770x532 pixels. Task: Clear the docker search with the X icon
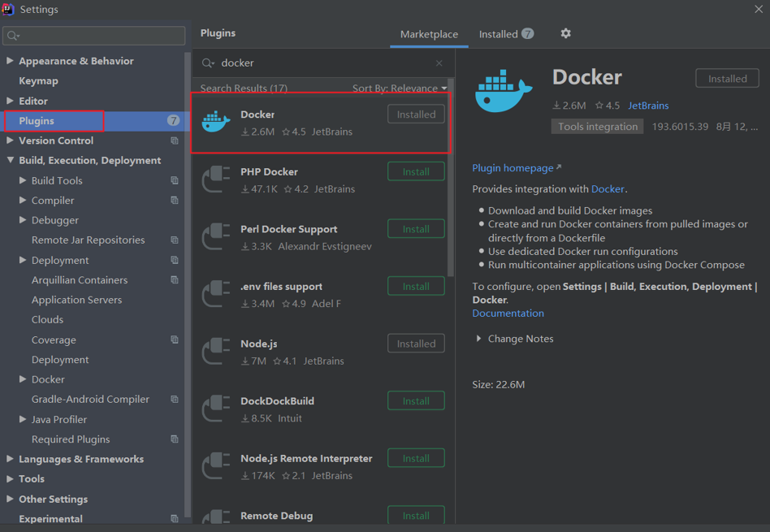(439, 63)
